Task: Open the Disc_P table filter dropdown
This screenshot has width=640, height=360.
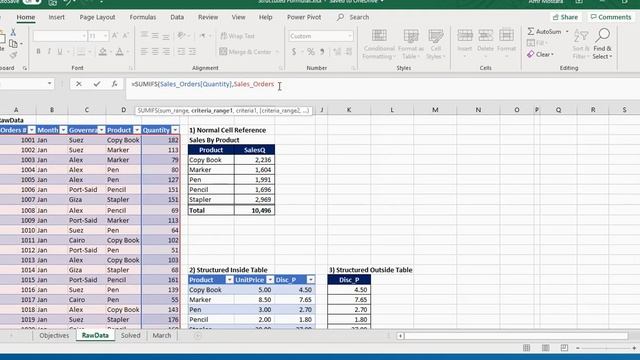Action: pos(311,280)
